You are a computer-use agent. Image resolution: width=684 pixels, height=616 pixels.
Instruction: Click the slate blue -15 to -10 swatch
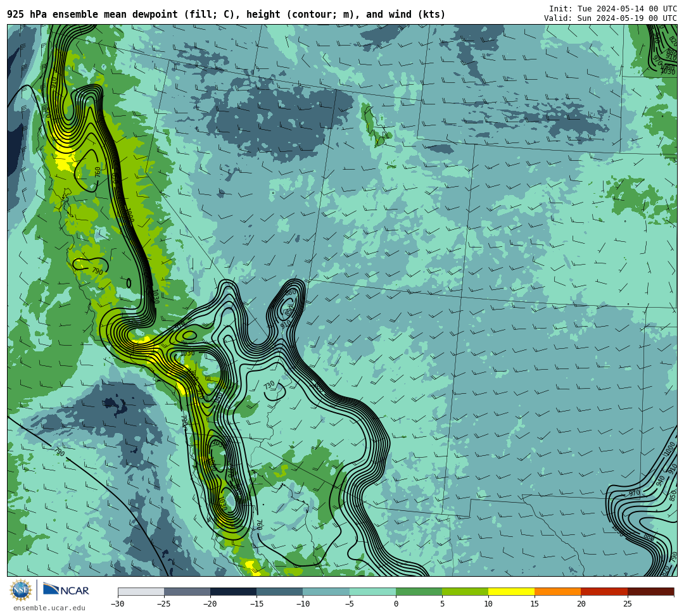[280, 591]
